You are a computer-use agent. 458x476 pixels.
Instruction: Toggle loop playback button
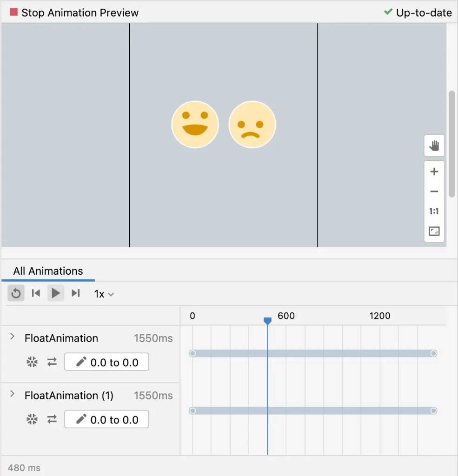[16, 293]
